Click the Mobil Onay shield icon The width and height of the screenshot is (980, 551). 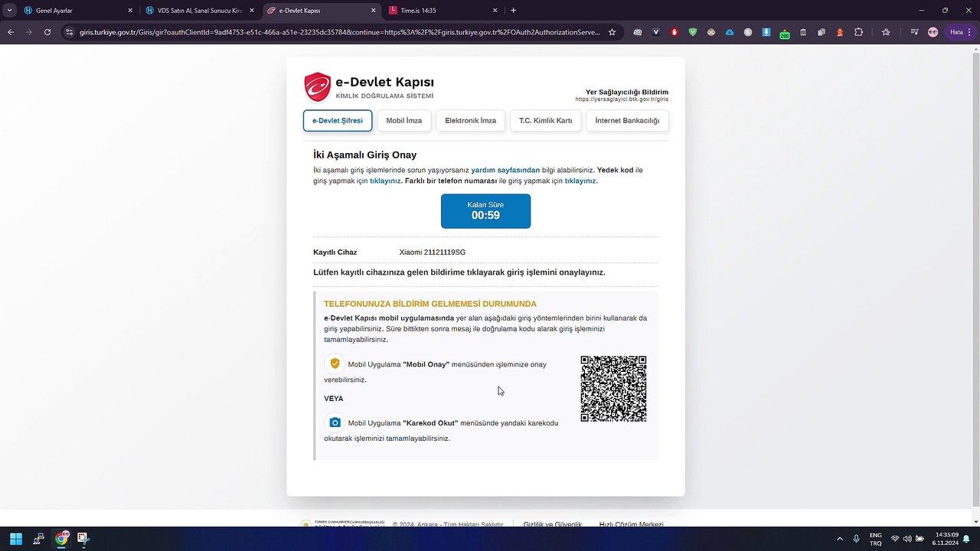(x=334, y=364)
